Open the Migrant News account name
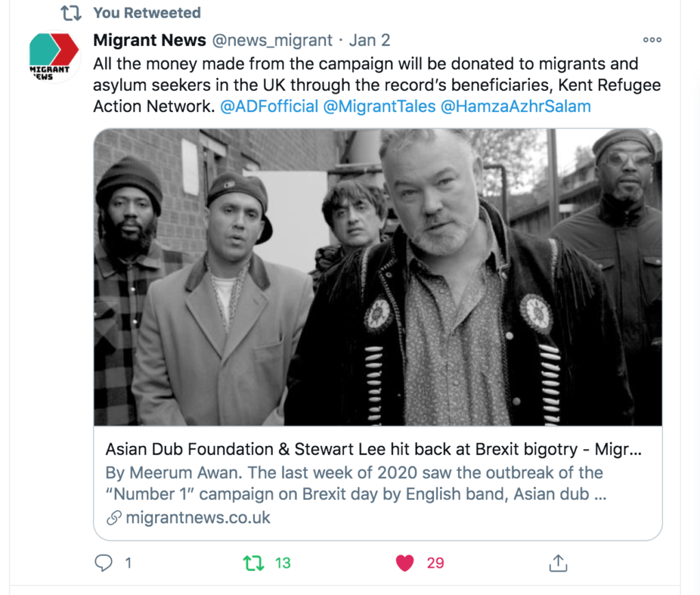Image resolution: width=700 pixels, height=595 pixels. coord(150,40)
